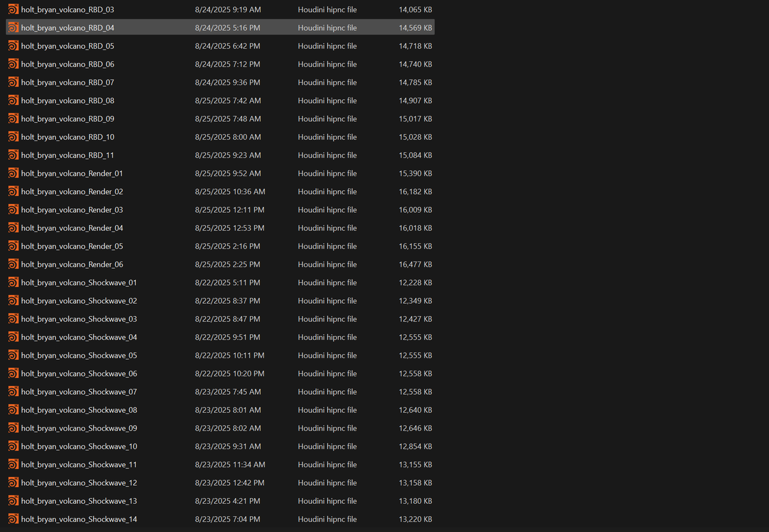Click the Houdini icon for holt_bryan_volcano_Render_04
Image resolution: width=769 pixels, height=532 pixels.
[x=13, y=228]
